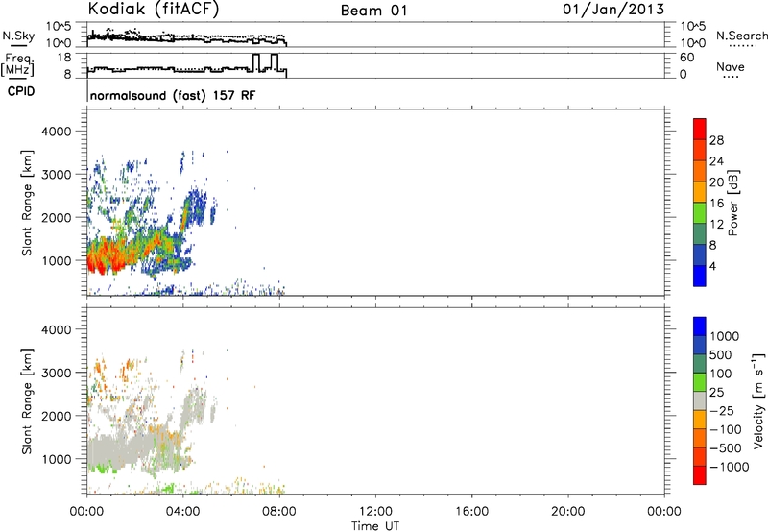Image resolution: width=768 pixels, height=532 pixels.
Task: Click the 1000 range tick of the velocity panel
Action: [x=57, y=459]
